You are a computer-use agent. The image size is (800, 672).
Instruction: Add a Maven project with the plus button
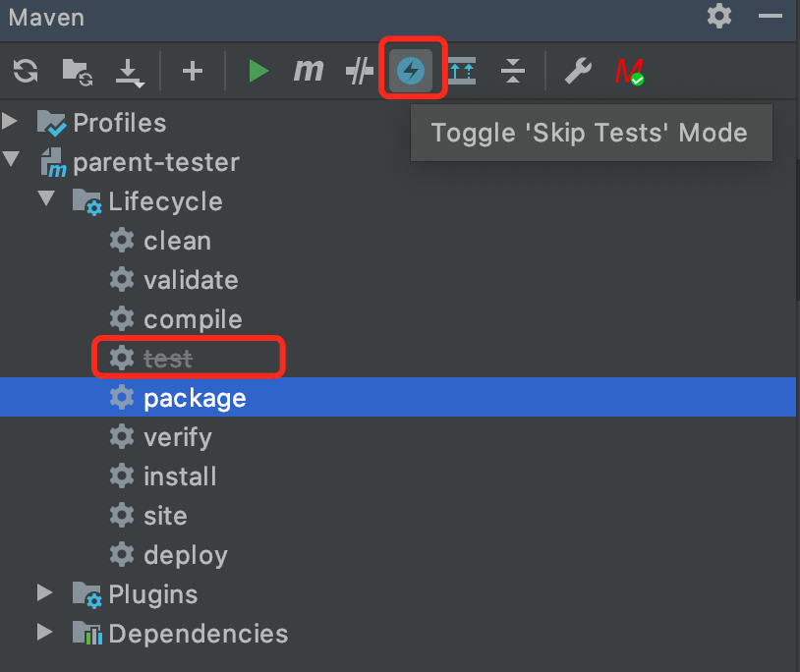point(193,70)
